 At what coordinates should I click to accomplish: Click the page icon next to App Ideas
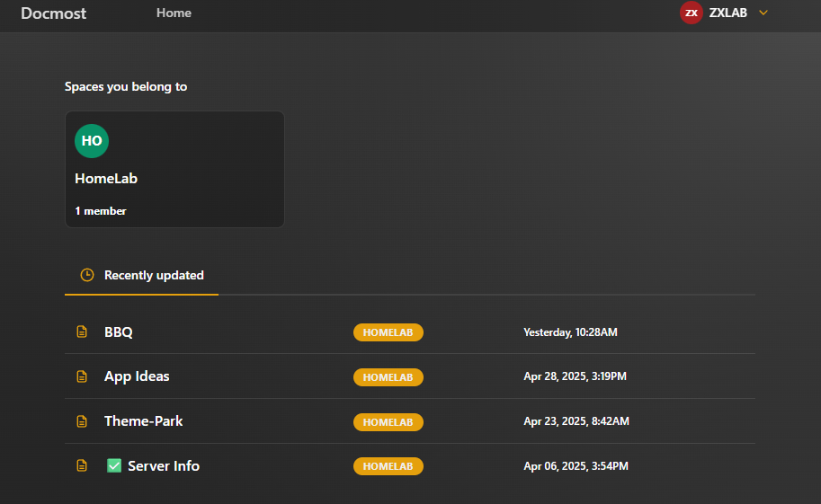click(82, 377)
